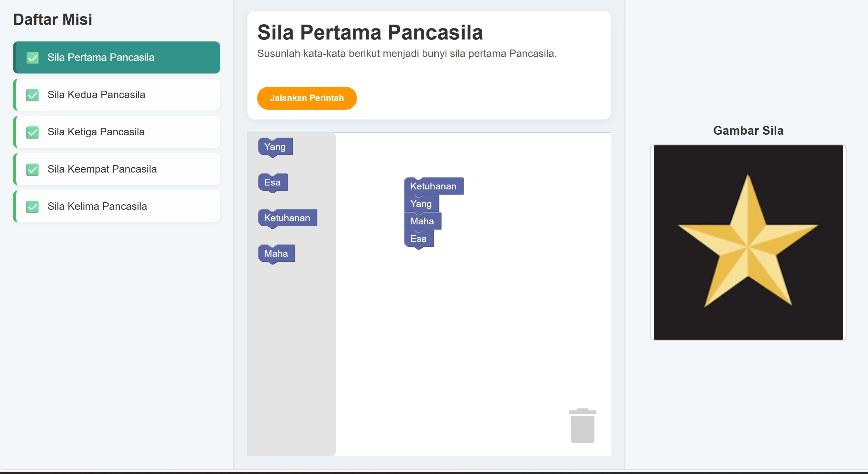Toggle the Sila Ketiga Pancasila checkmark

click(33, 132)
